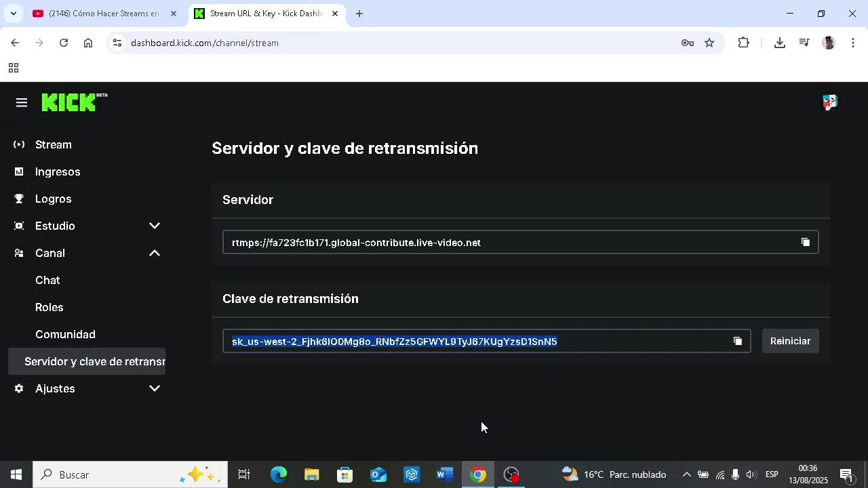Click the Stream sidebar icon
The image size is (868, 488).
coord(19,144)
